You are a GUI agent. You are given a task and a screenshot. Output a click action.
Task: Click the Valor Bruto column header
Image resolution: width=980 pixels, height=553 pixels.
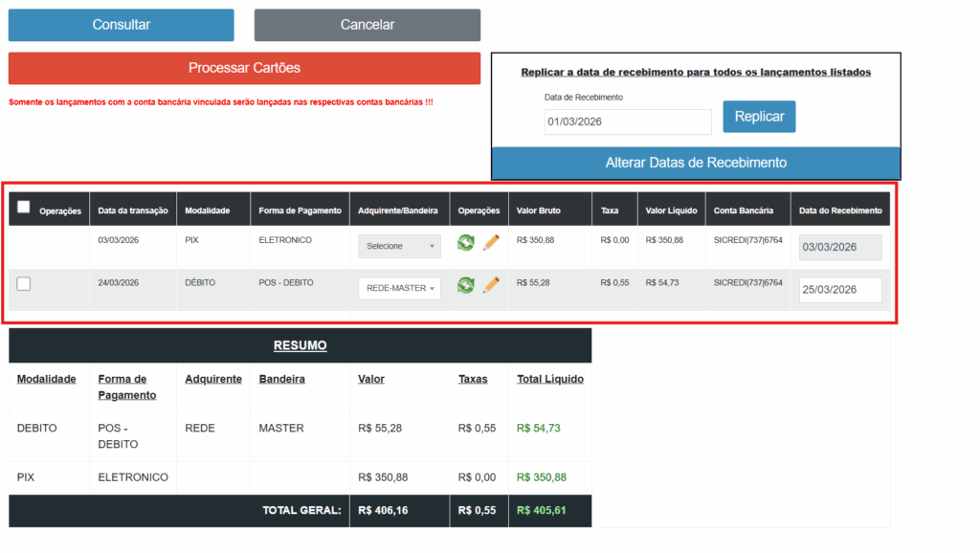539,210
